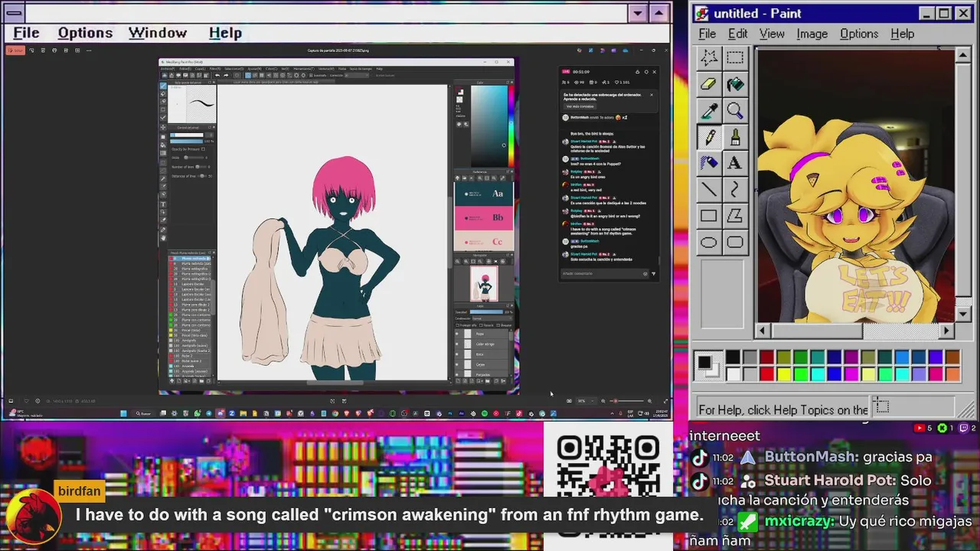
Task: Click Paint horizontal scroll-left arrow
Action: [763, 331]
